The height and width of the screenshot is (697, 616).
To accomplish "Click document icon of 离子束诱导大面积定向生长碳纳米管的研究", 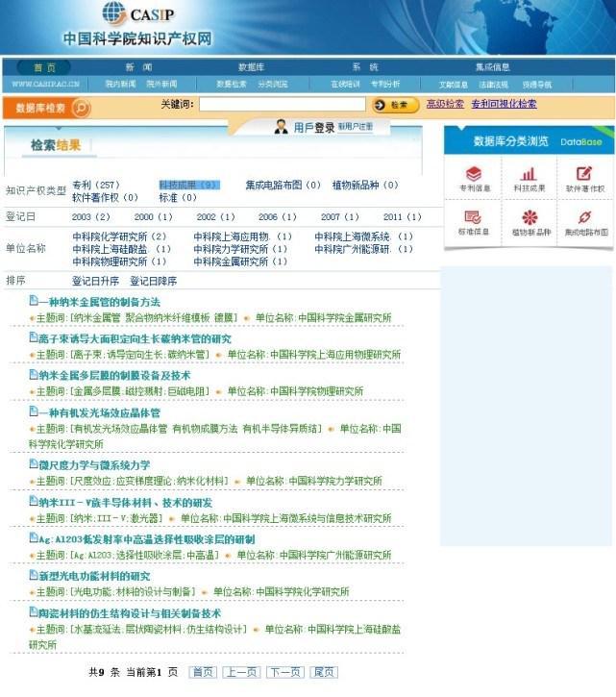I will 34,337.
